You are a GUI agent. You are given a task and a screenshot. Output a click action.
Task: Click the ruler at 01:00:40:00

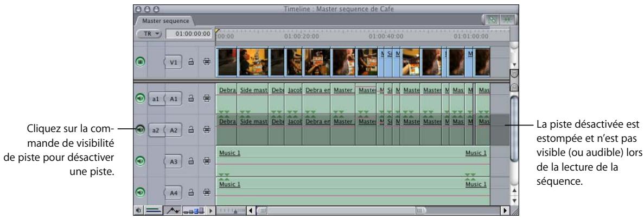386,36
